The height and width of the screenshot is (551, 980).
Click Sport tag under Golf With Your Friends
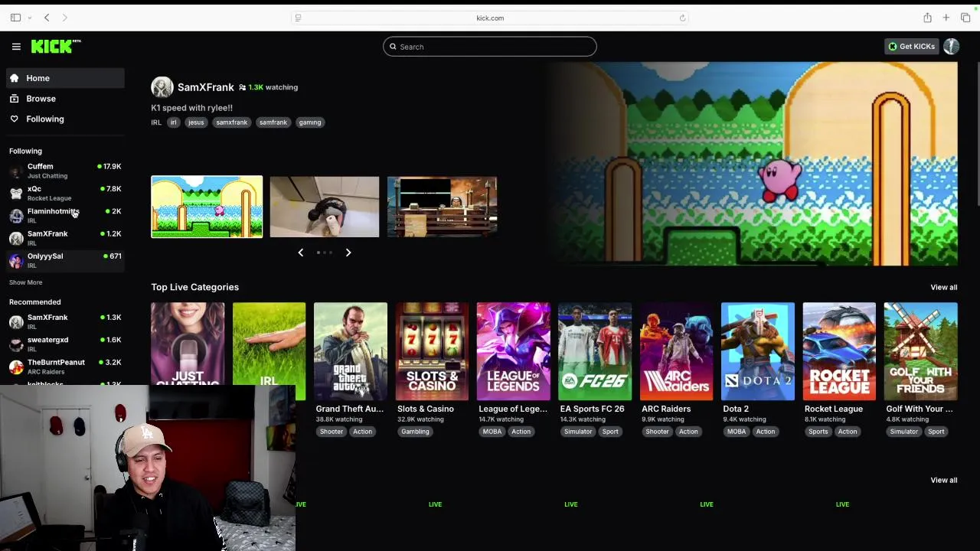(x=936, y=432)
